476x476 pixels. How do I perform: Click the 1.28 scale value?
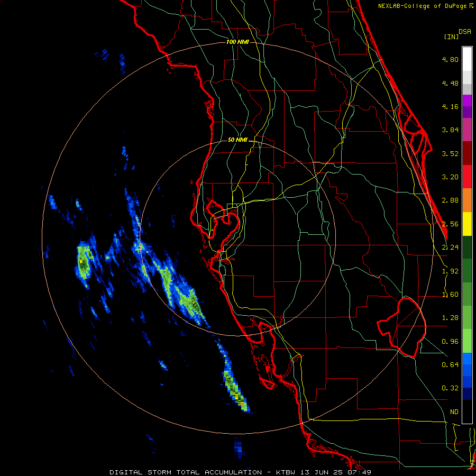point(450,318)
